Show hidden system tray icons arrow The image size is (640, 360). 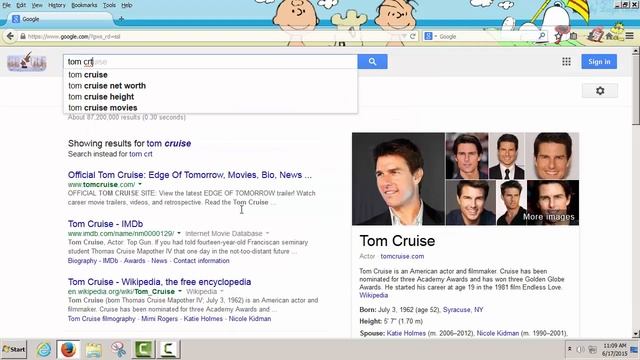point(569,349)
